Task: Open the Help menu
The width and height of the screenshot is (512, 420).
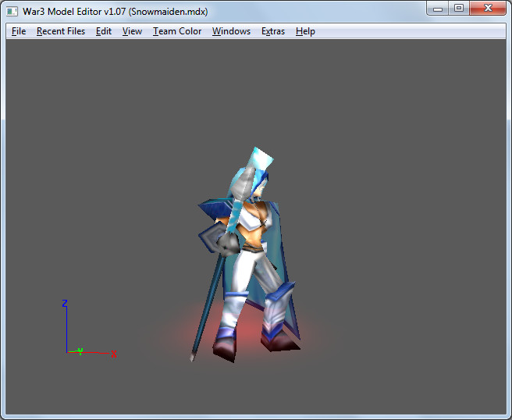Action: (x=305, y=31)
